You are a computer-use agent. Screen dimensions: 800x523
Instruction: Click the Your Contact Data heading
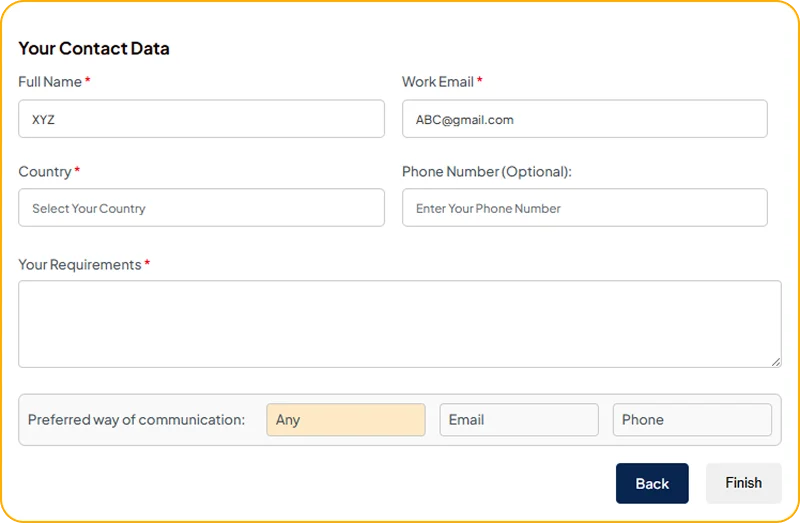(x=94, y=48)
